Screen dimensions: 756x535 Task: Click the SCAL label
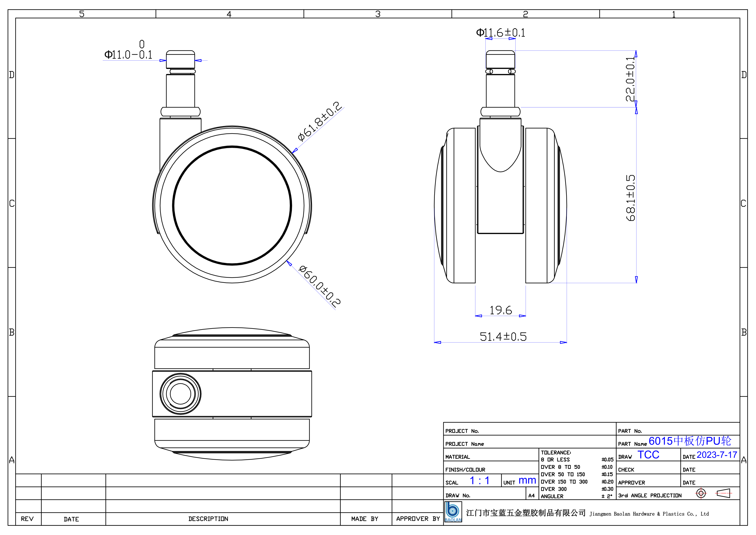pos(452,483)
